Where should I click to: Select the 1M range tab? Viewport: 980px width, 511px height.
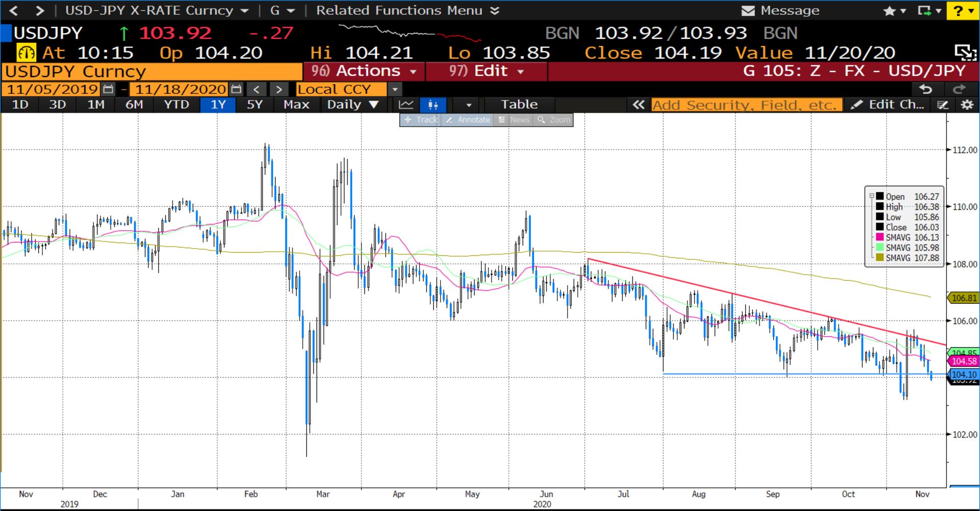point(95,105)
